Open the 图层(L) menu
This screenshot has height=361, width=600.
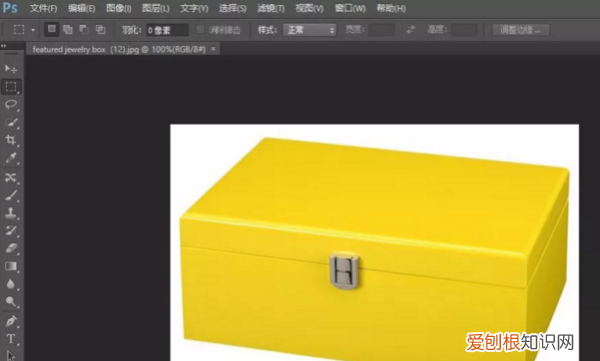click(156, 8)
